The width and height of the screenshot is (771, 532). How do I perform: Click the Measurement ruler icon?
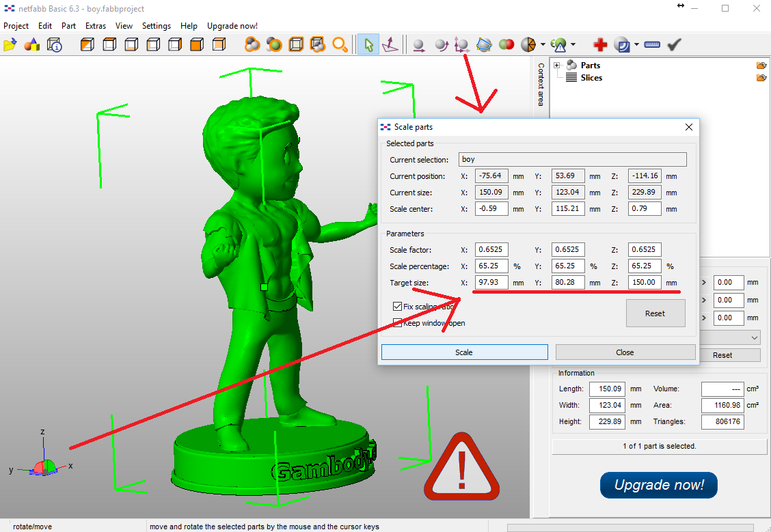coord(652,45)
